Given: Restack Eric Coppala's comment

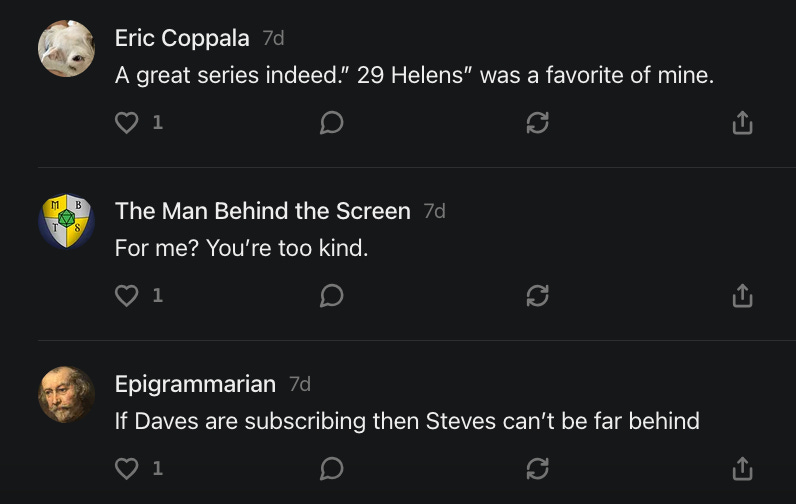Looking at the screenshot, I should (537, 123).
